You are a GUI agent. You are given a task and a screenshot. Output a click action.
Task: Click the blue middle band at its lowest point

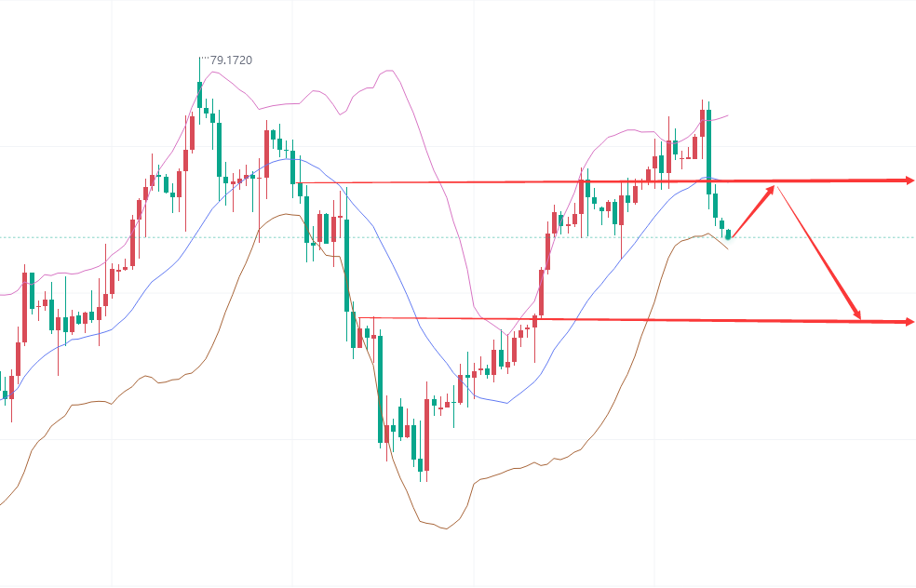click(505, 403)
